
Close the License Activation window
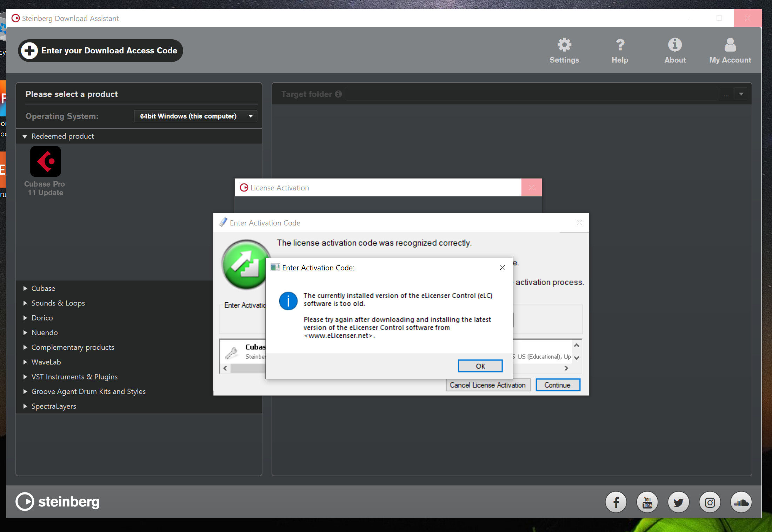(x=532, y=188)
